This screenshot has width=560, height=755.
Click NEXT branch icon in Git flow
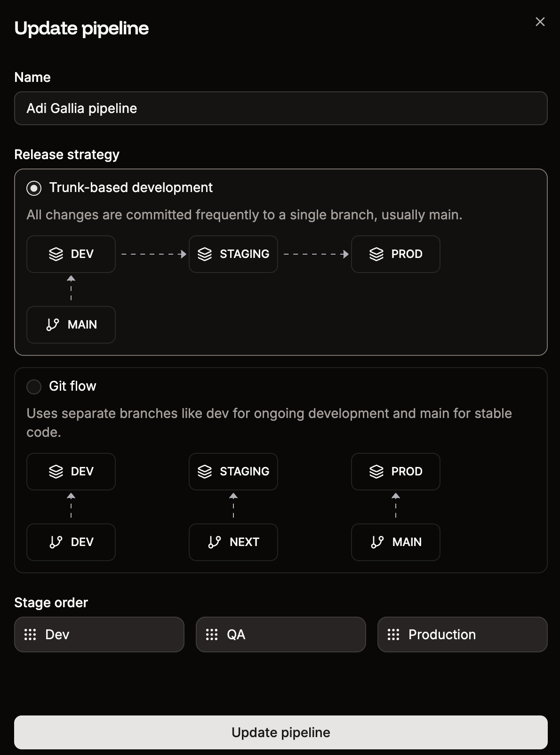pos(215,542)
